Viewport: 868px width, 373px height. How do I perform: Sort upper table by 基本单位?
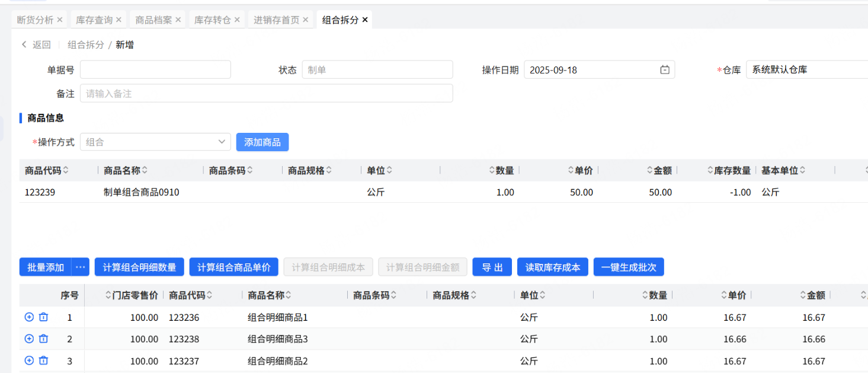(803, 170)
